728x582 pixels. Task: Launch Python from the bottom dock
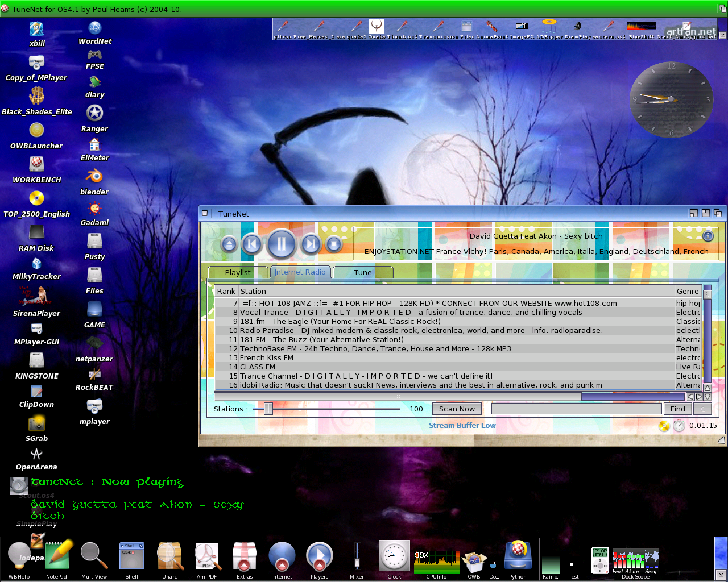point(518,559)
